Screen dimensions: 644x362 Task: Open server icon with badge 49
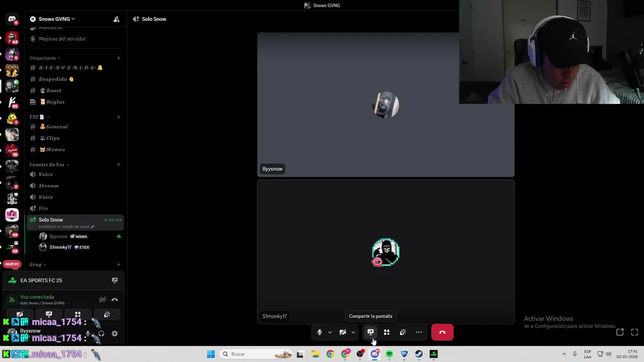click(12, 231)
